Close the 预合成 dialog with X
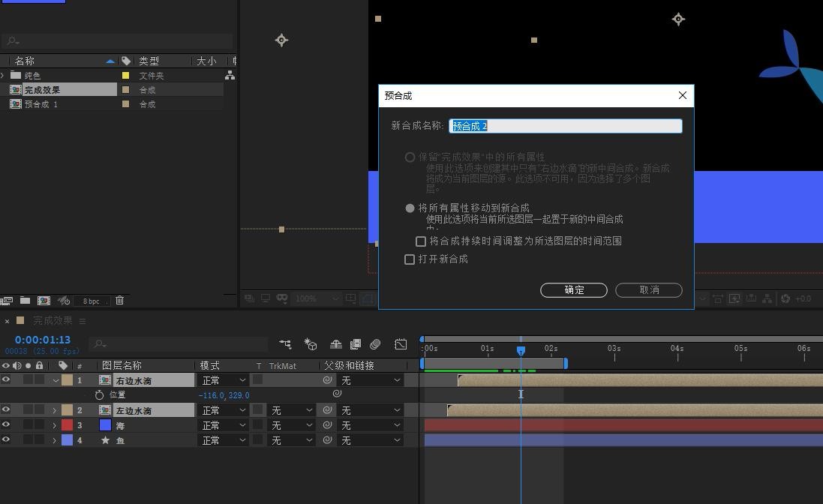This screenshot has width=823, height=504. (x=683, y=95)
